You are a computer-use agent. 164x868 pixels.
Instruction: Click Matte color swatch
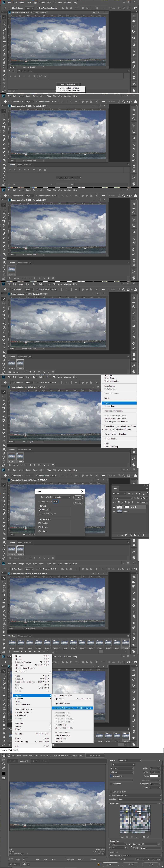(154, 776)
